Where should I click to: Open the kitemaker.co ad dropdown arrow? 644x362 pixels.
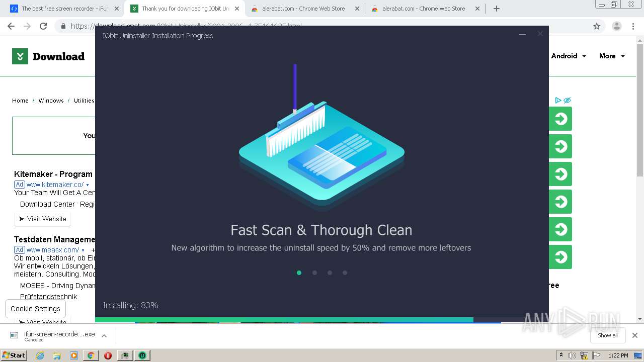coord(88,185)
